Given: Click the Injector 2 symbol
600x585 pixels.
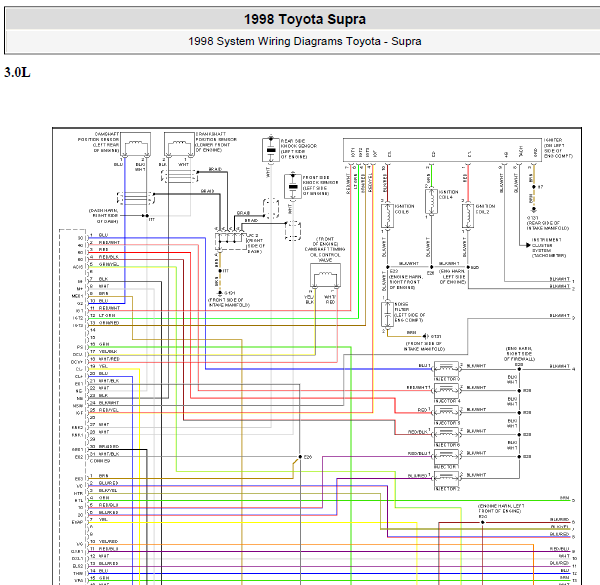Looking at the screenshot, I should click(446, 477).
